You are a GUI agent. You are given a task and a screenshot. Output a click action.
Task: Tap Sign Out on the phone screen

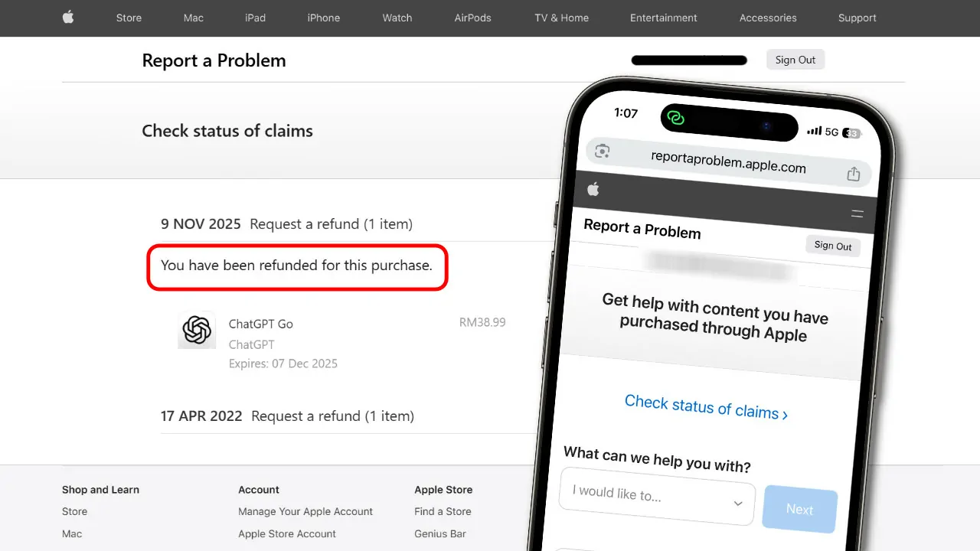(833, 245)
